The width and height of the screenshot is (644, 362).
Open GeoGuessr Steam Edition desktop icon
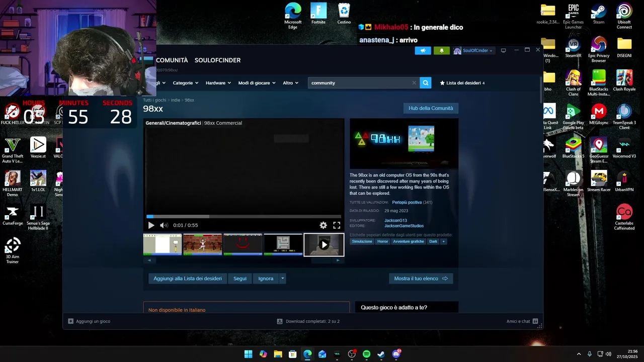click(599, 150)
